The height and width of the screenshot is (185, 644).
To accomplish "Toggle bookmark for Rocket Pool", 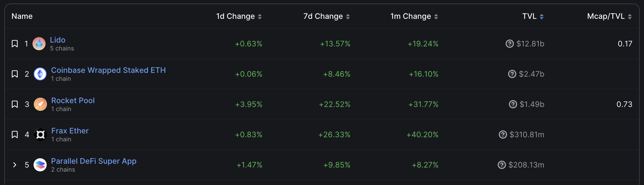I will pos(15,104).
